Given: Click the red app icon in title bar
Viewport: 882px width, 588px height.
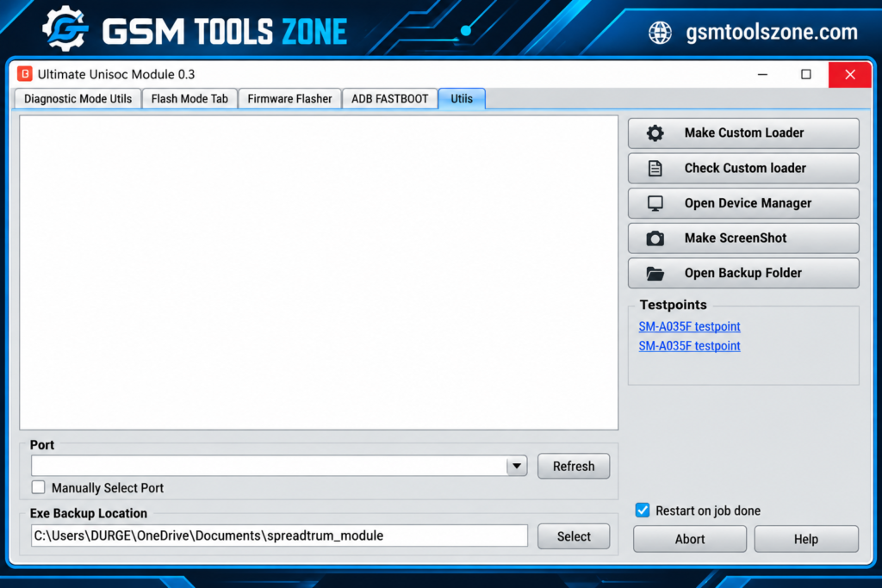Looking at the screenshot, I should 25,74.
